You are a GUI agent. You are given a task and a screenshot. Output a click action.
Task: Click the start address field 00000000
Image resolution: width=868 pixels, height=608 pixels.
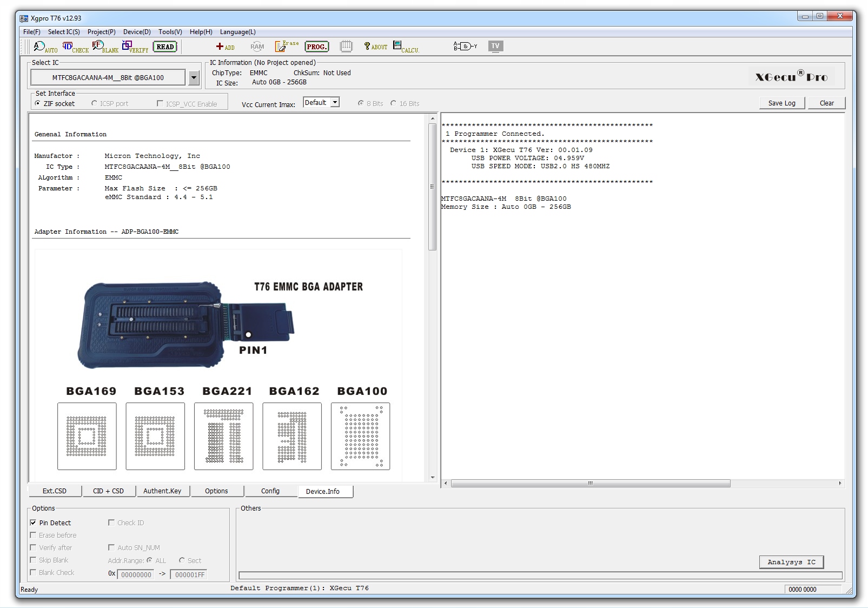(x=136, y=574)
